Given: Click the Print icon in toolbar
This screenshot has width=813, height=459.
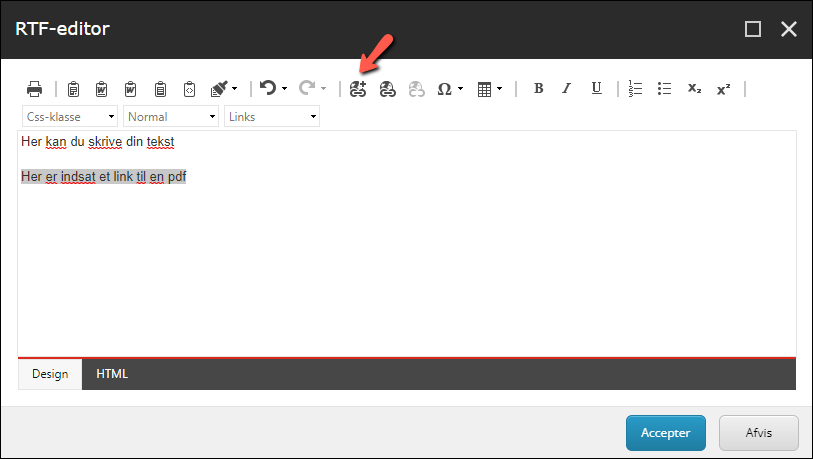Looking at the screenshot, I should point(34,89).
